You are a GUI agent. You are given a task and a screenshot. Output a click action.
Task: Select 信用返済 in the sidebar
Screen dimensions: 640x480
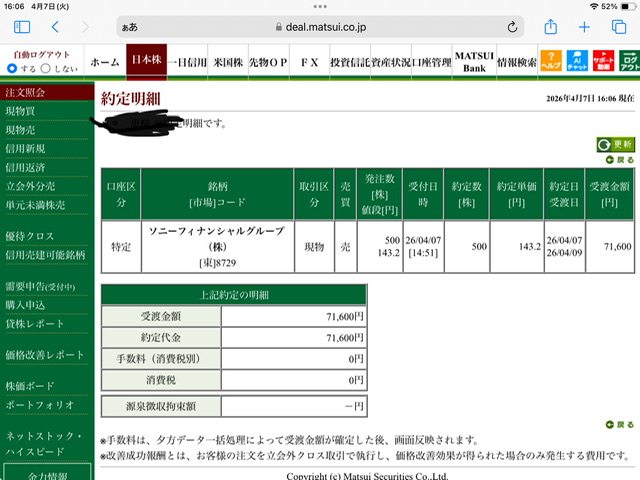pos(25,167)
